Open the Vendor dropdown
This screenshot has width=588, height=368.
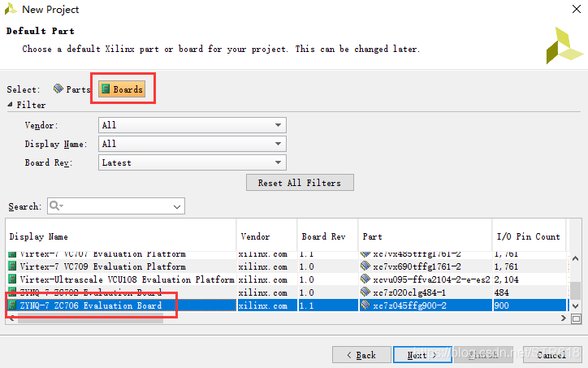click(192, 125)
